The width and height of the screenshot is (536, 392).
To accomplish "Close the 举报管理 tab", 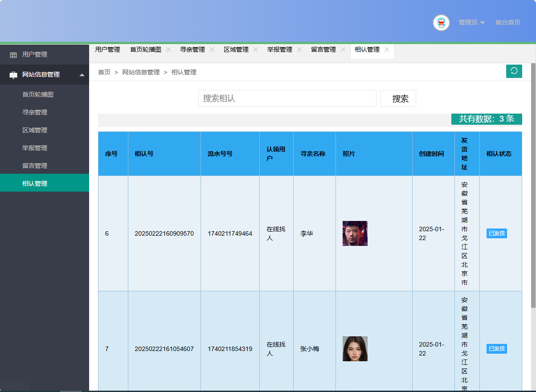I will point(299,49).
